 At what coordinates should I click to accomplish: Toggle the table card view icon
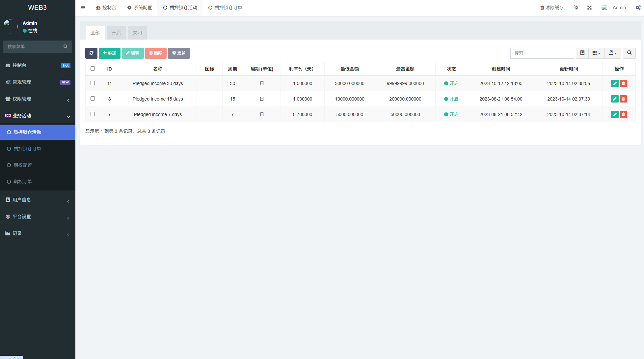[582, 53]
